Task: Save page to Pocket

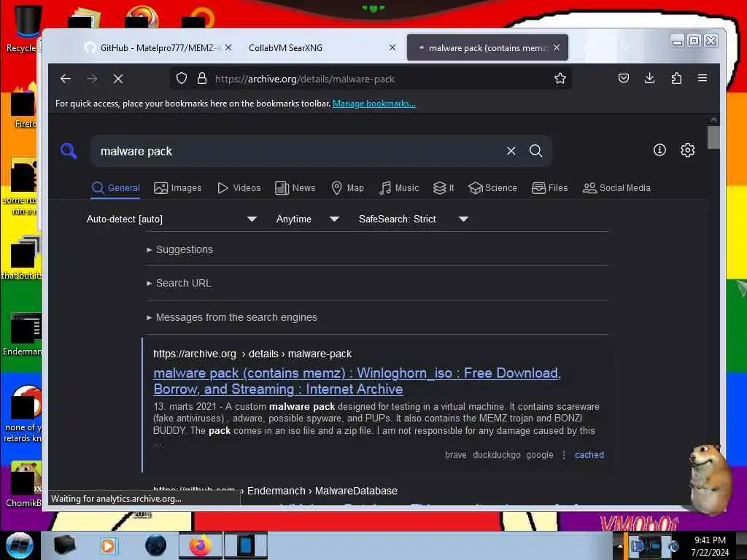Action: (623, 79)
